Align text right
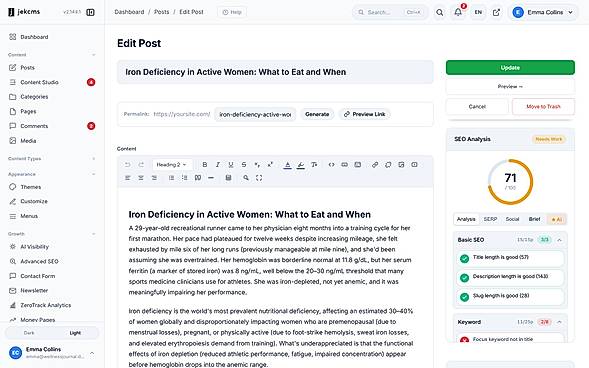The image size is (589, 368). point(154,178)
